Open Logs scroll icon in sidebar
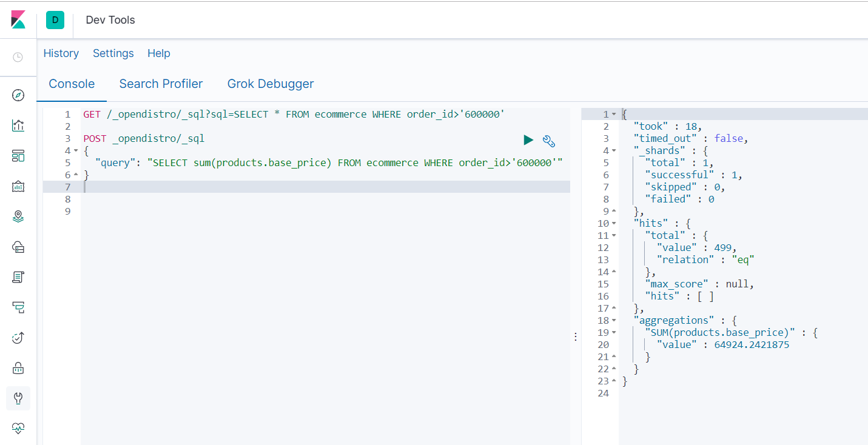Screen dimensions: 868x445 18,277
